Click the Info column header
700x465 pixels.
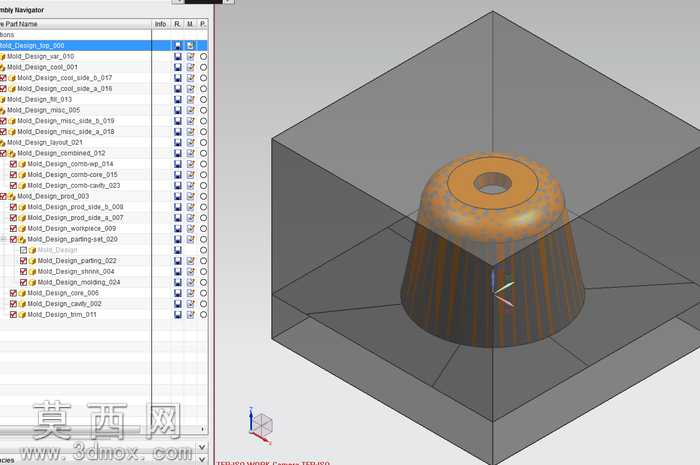[x=161, y=24]
